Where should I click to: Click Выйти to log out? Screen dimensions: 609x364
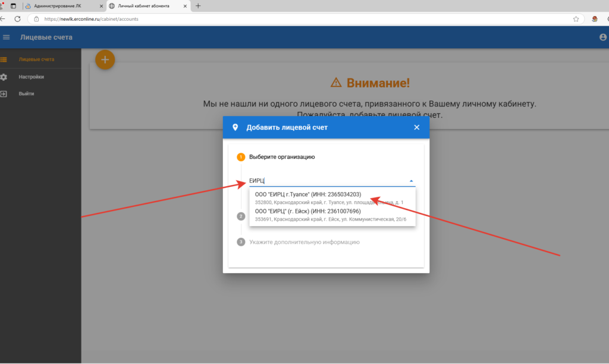(26, 94)
